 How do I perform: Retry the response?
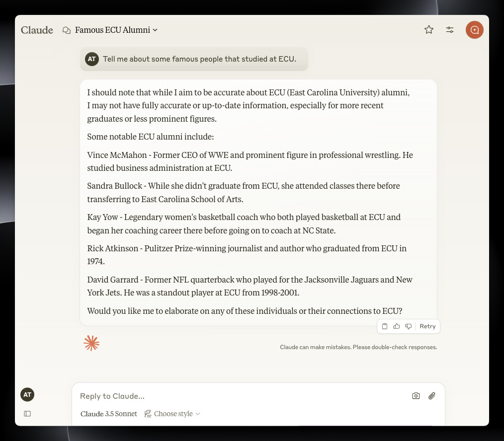[427, 326]
